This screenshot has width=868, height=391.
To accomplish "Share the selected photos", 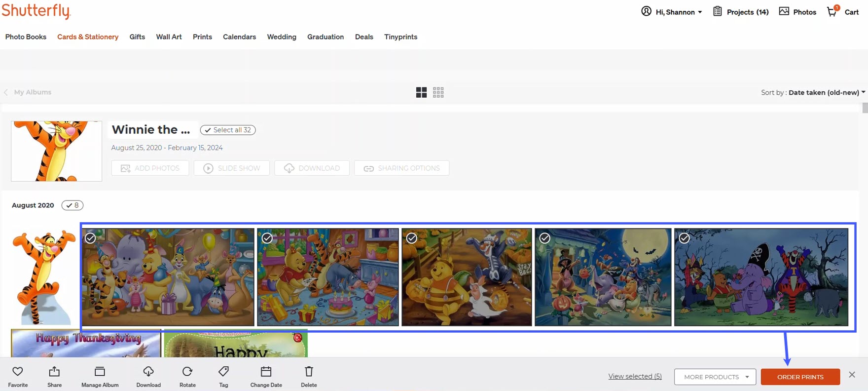I will click(54, 377).
